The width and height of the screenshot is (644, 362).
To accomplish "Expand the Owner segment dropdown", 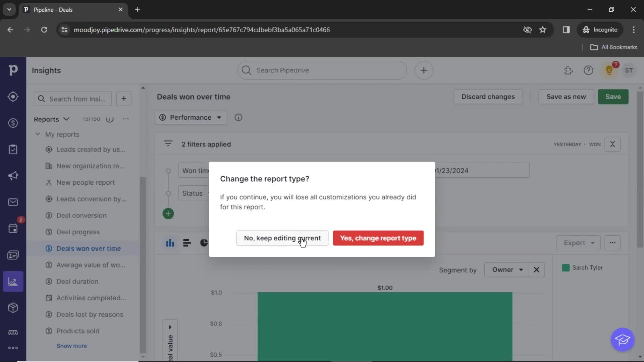I will [506, 269].
